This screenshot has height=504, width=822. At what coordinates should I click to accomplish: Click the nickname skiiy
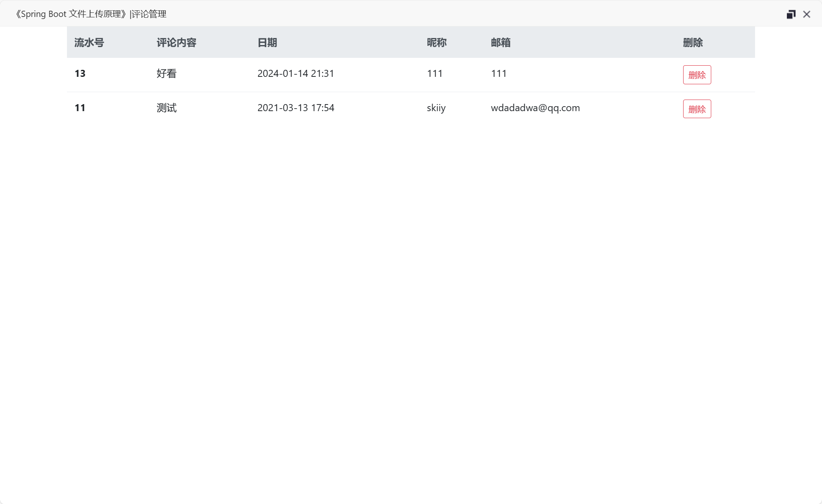[x=436, y=108]
